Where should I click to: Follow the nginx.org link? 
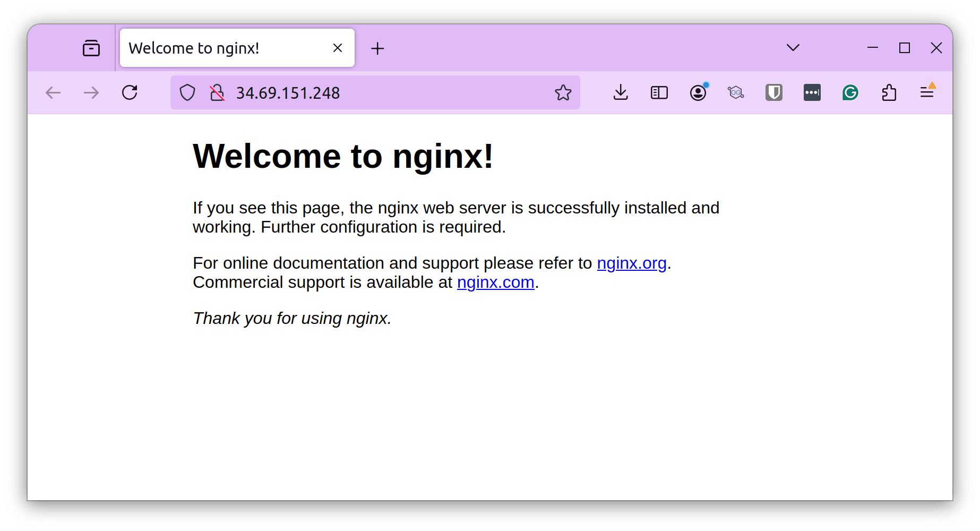coord(632,263)
